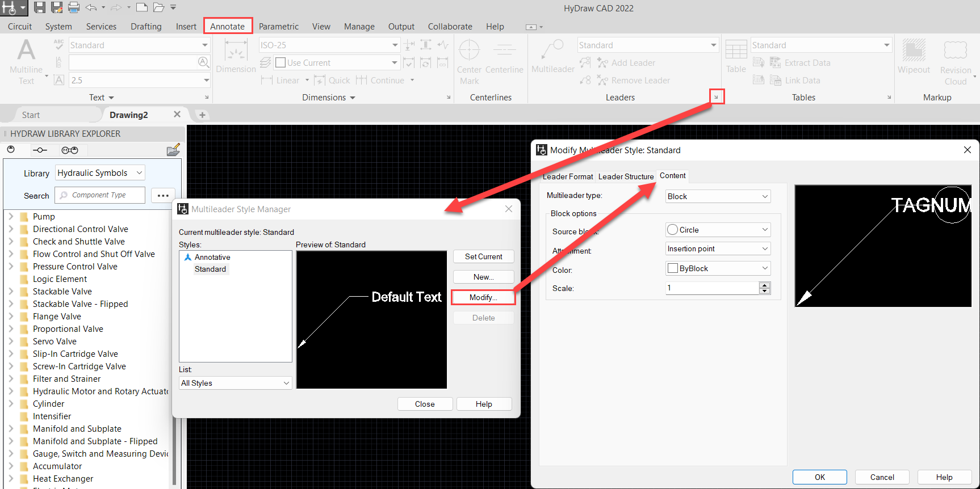
Task: Click the Extract Data tool
Action: (800, 63)
